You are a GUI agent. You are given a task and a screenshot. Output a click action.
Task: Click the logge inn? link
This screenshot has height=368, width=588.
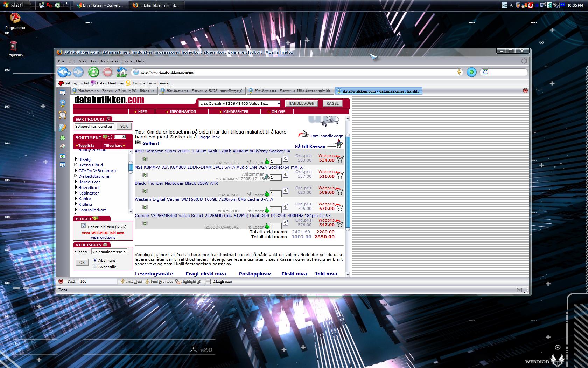coord(209,137)
